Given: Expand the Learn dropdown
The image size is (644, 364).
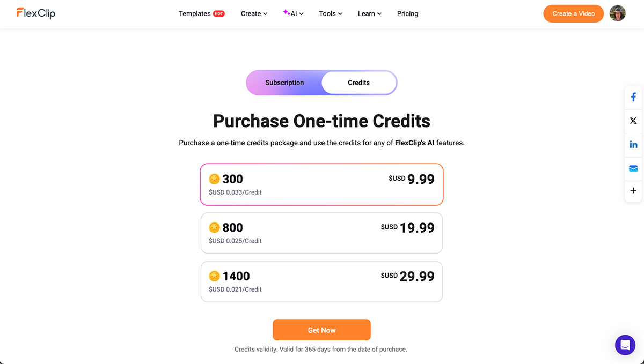Looking at the screenshot, I should (x=369, y=13).
